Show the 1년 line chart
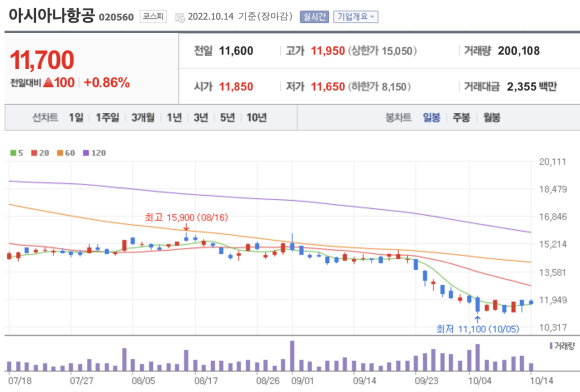 pyautogui.click(x=174, y=118)
